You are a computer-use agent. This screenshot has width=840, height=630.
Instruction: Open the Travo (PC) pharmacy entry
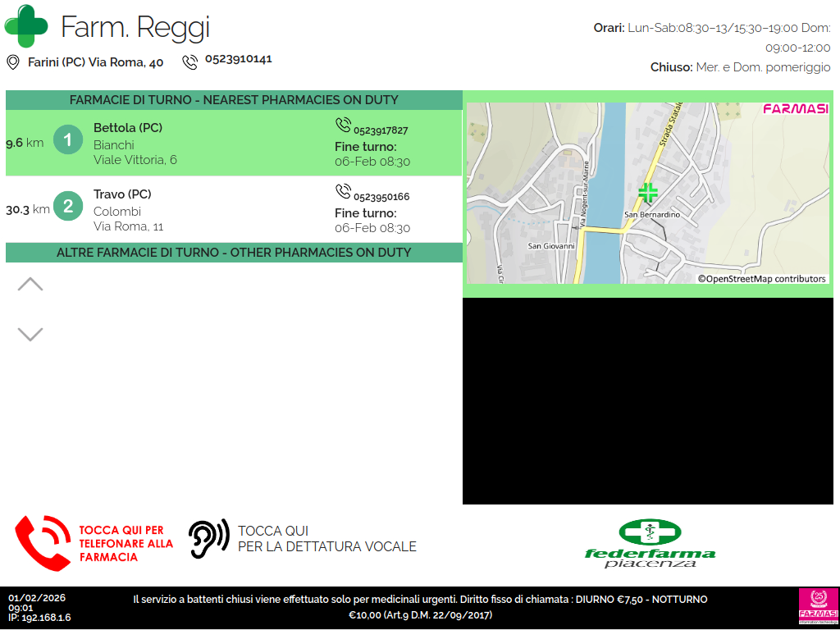point(122,194)
